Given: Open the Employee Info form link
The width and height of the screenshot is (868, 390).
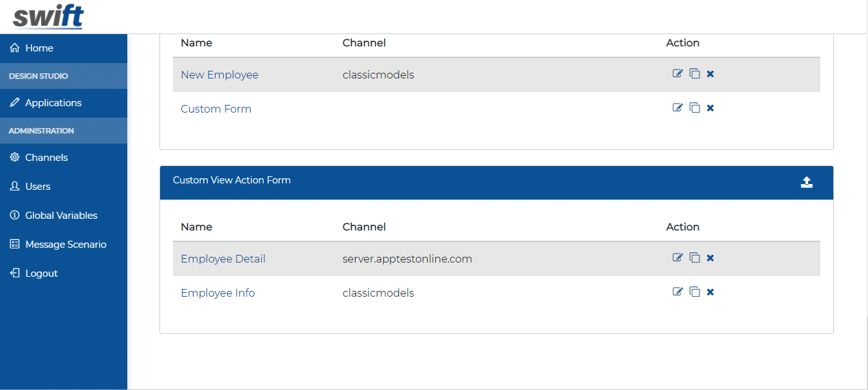Looking at the screenshot, I should [x=217, y=292].
